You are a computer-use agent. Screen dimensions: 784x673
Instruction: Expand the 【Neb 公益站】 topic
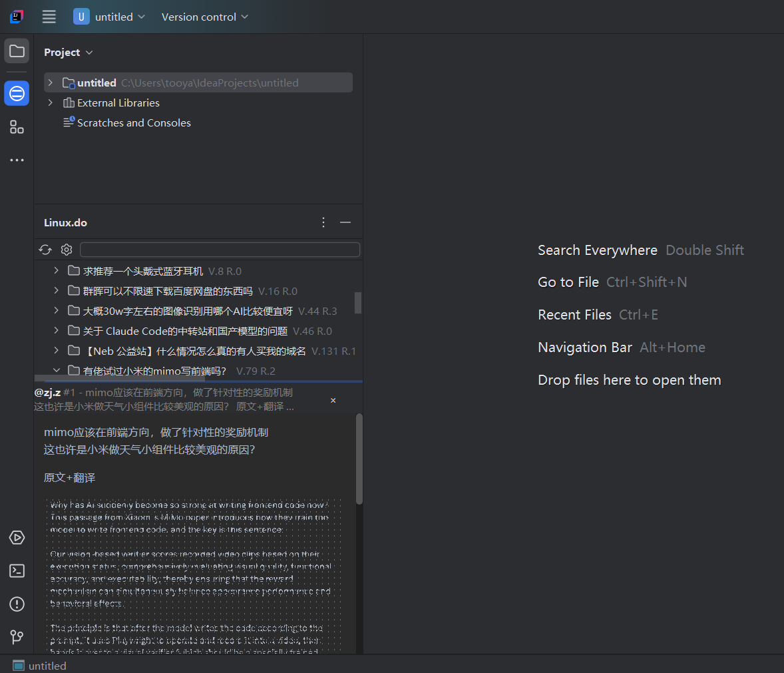pyautogui.click(x=56, y=351)
